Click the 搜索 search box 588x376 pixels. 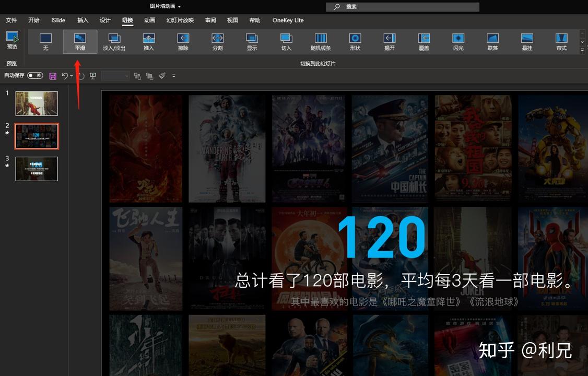pyautogui.click(x=403, y=7)
